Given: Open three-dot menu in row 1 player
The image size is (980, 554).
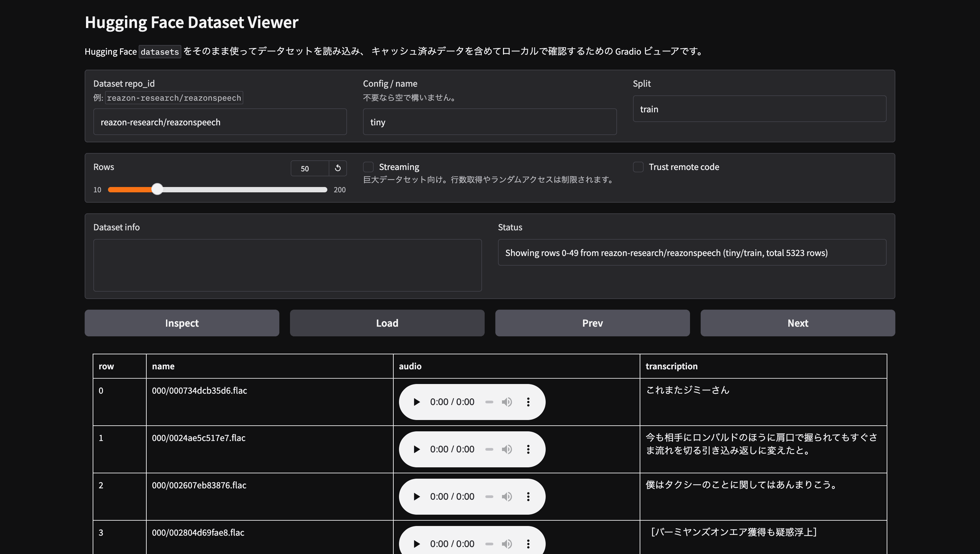Looking at the screenshot, I should click(x=528, y=449).
